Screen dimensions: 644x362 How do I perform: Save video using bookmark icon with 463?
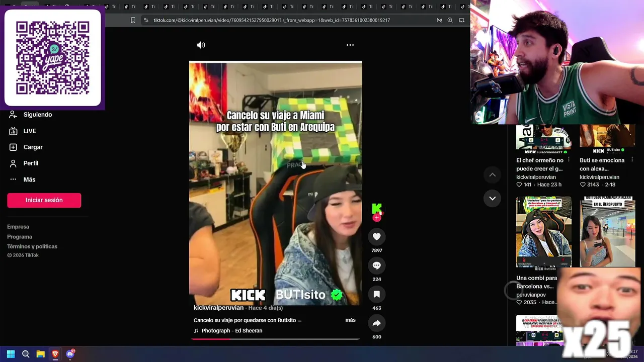click(x=377, y=294)
